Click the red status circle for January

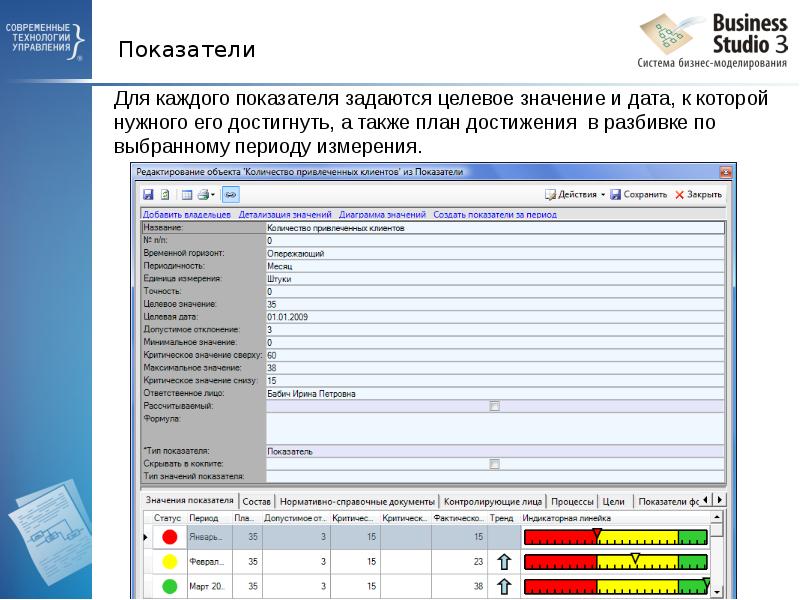(x=169, y=537)
